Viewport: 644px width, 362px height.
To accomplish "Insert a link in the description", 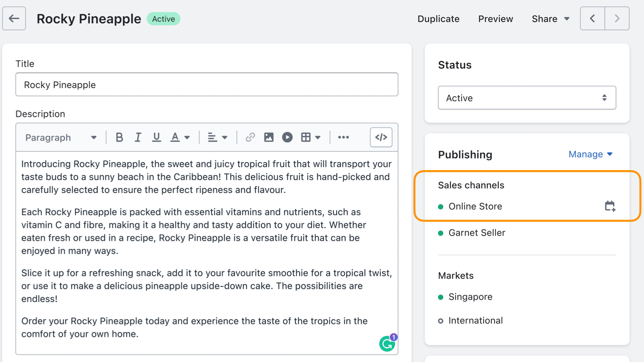I will [250, 137].
